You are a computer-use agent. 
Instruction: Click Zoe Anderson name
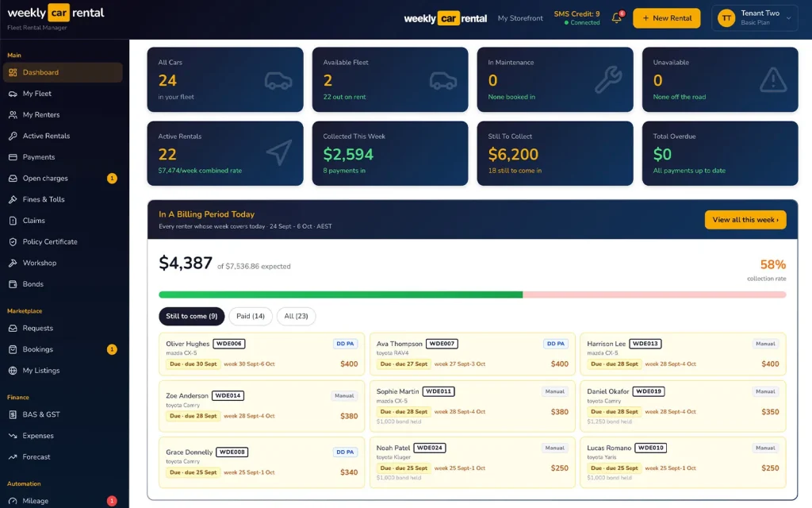pyautogui.click(x=187, y=395)
